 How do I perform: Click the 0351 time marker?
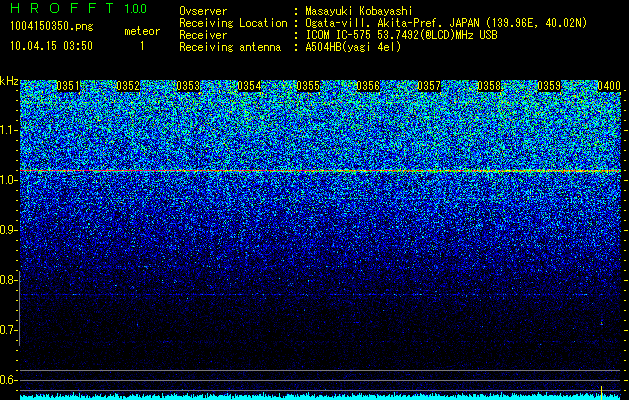68,86
